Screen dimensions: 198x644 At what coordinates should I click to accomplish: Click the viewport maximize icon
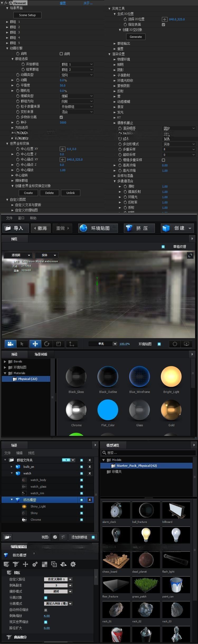point(190,255)
